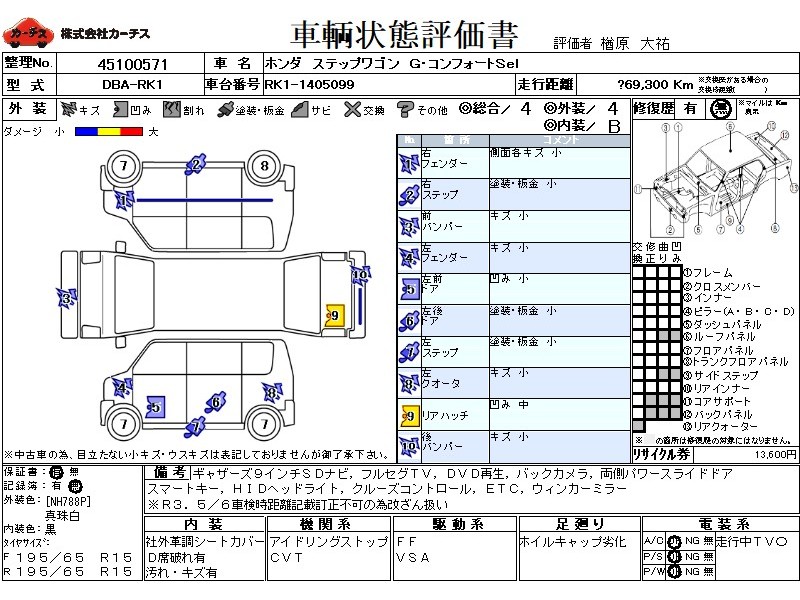Click the circled 有 warranty book mark
This screenshot has height=600, width=800.
pyautogui.click(x=57, y=471)
